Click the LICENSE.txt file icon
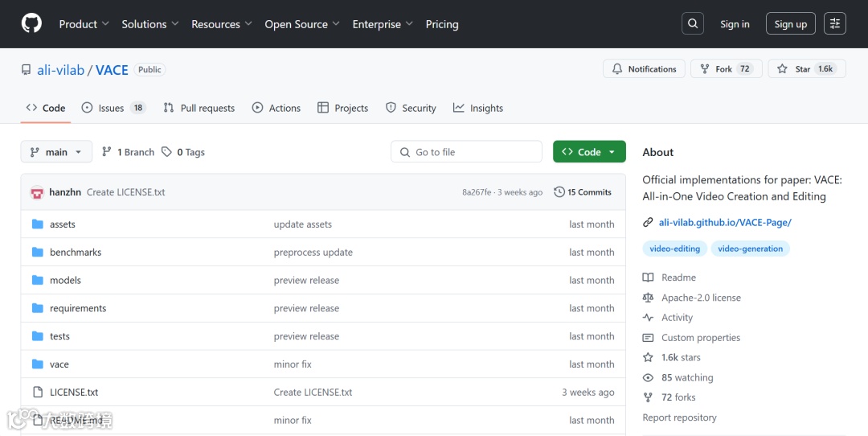This screenshot has height=436, width=868. (38, 393)
